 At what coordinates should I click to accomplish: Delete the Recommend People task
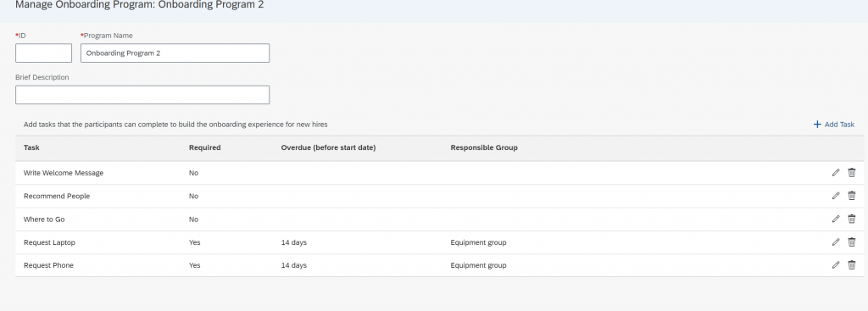[851, 196]
